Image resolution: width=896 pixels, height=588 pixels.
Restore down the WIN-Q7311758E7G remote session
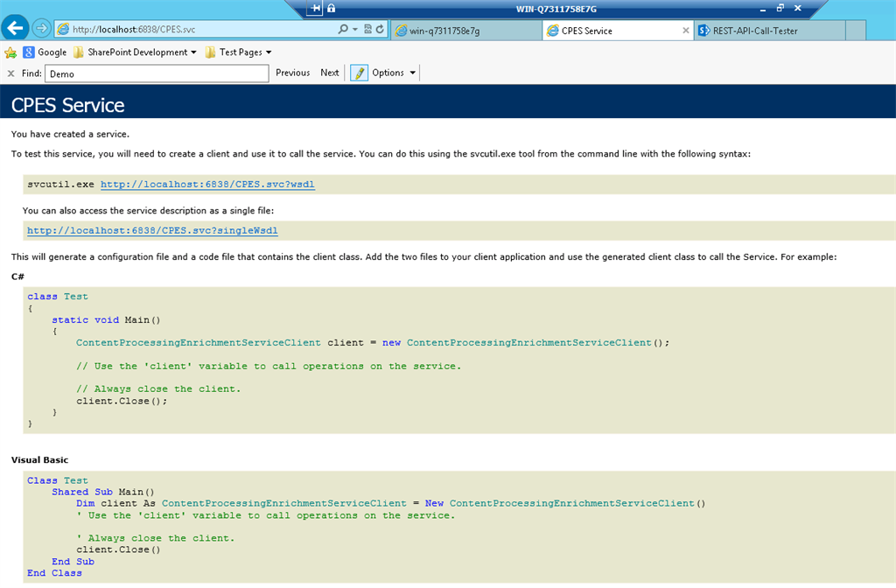(780, 8)
